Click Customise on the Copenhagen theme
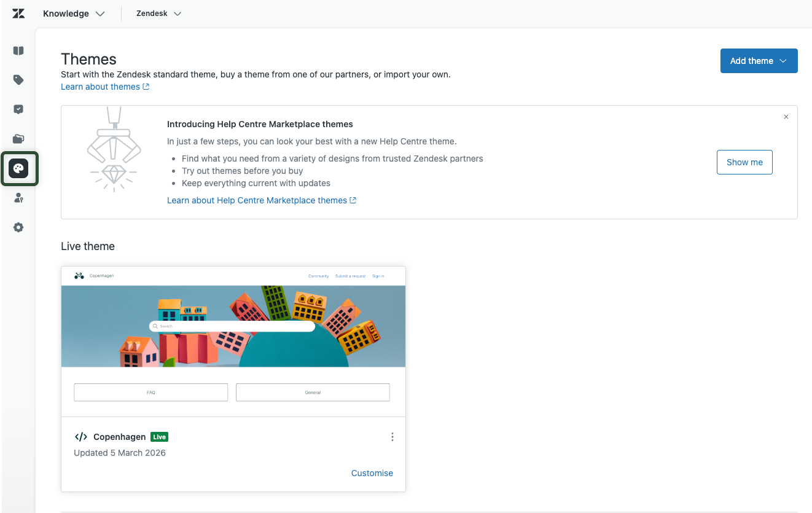The width and height of the screenshot is (812, 513). pyautogui.click(x=372, y=472)
